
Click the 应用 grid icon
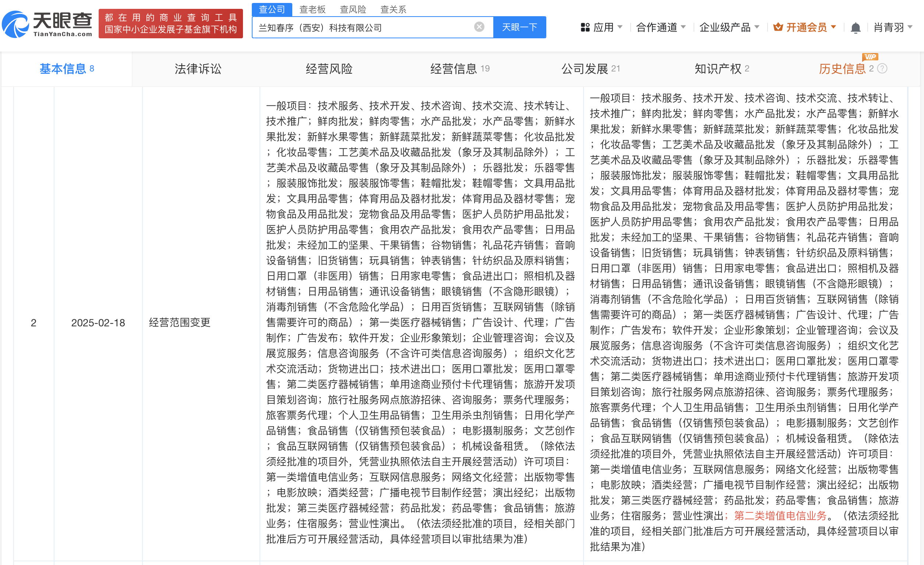(x=585, y=27)
